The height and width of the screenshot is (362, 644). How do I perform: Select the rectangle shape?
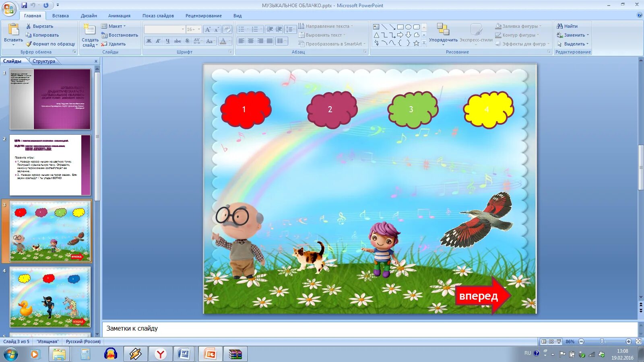400,27
